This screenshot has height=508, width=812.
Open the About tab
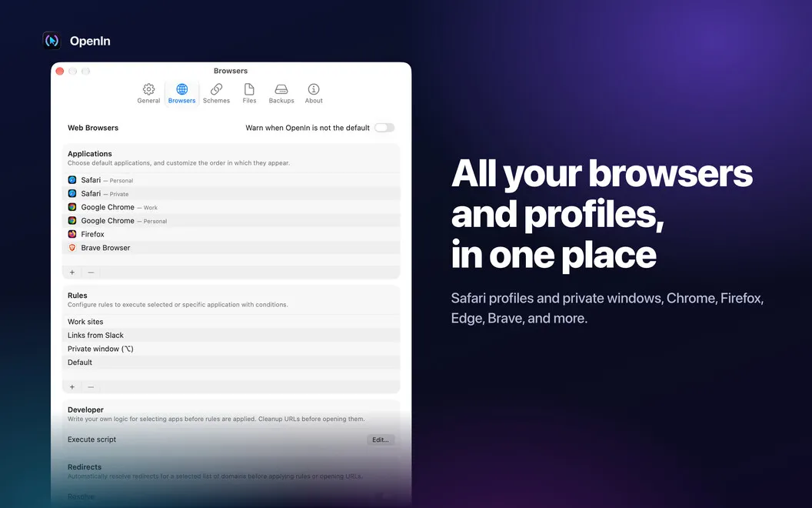313,93
